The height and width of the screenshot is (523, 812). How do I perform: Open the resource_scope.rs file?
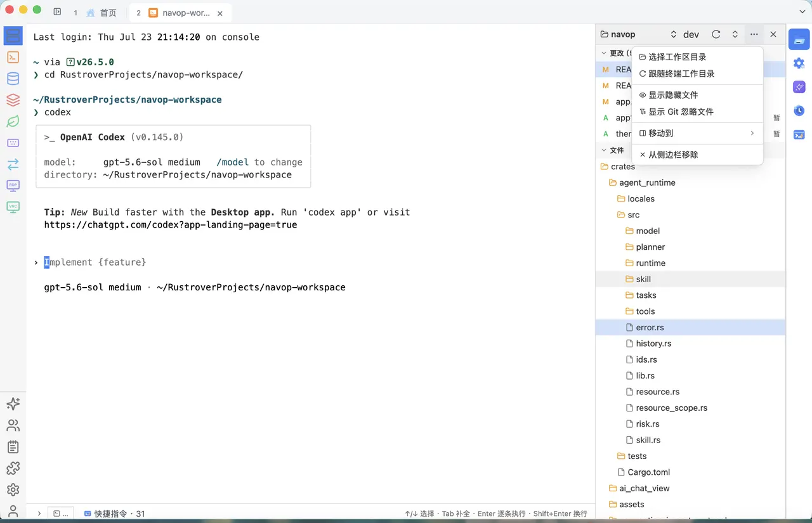(x=691, y=408)
